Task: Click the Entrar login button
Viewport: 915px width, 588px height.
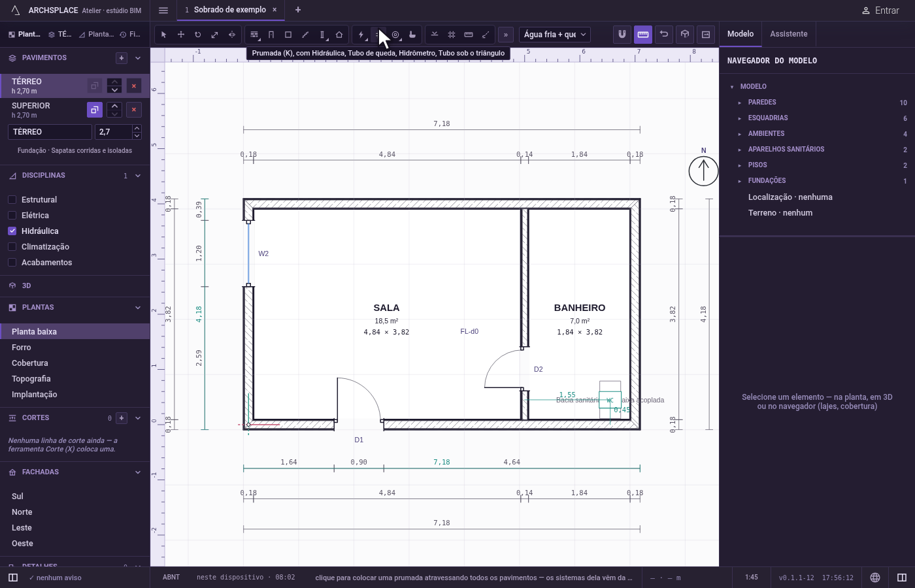Action: [880, 10]
